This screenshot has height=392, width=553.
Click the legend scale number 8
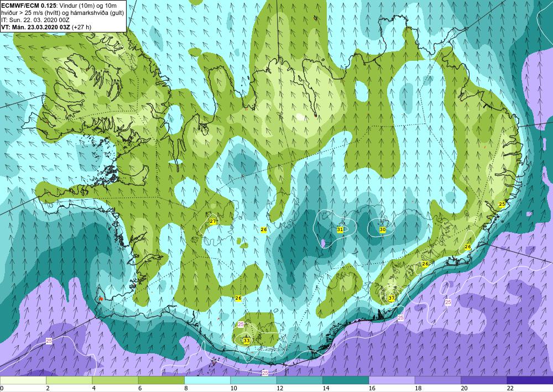click(x=186, y=388)
